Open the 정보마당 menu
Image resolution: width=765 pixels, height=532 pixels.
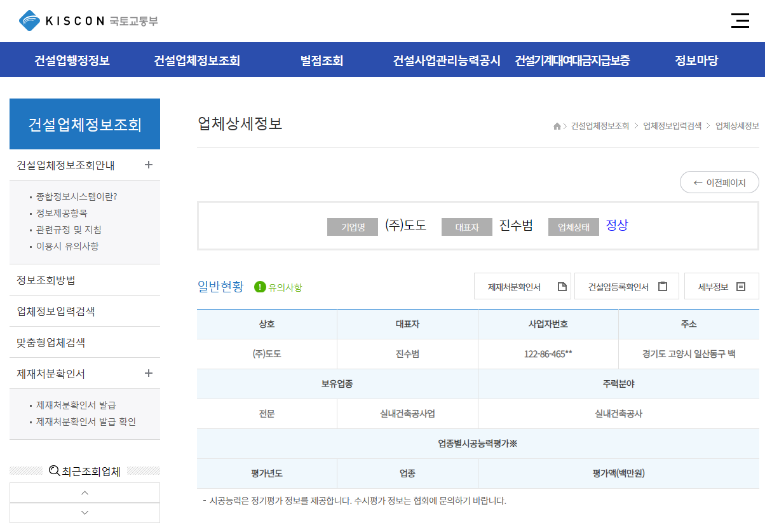point(696,60)
